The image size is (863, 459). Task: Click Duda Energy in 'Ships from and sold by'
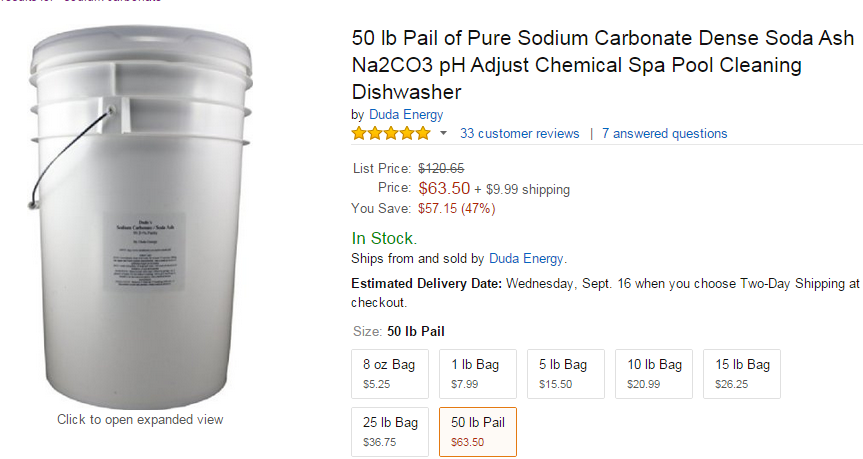pos(526,258)
